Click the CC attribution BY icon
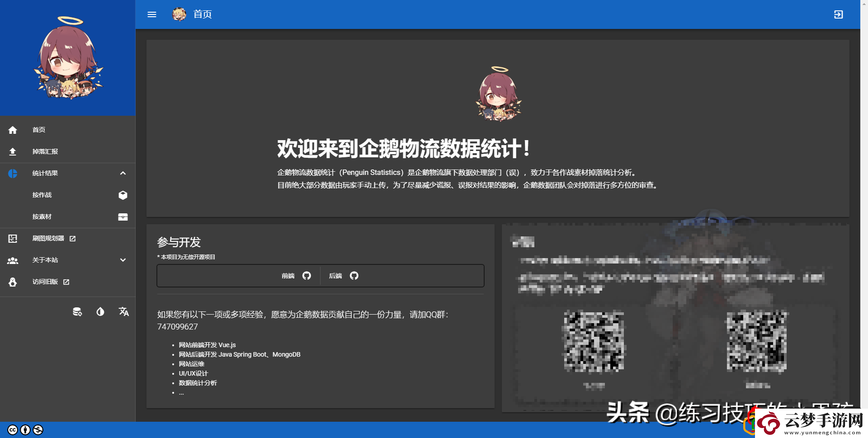This screenshot has width=868, height=438. (x=25, y=430)
